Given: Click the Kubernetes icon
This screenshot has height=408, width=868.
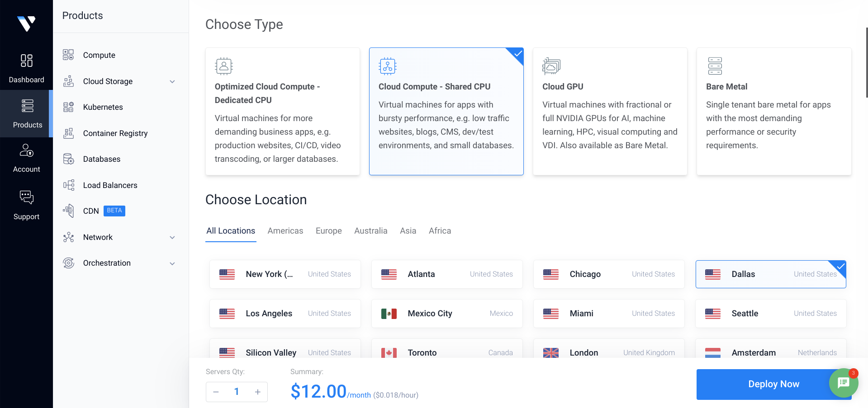Looking at the screenshot, I should point(68,107).
